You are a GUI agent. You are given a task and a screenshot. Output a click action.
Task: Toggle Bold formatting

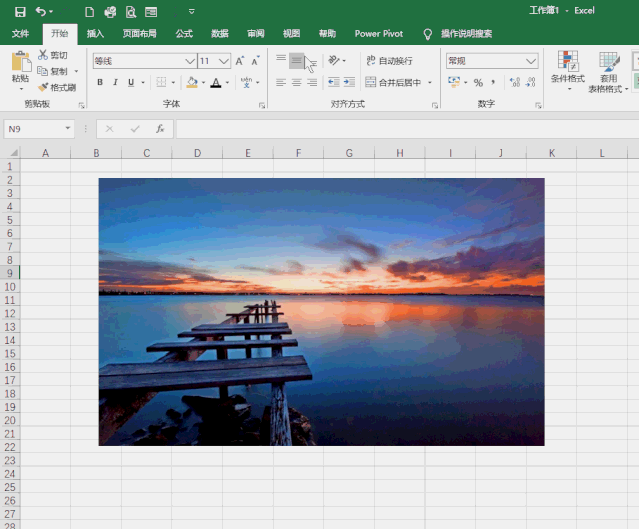click(x=101, y=82)
